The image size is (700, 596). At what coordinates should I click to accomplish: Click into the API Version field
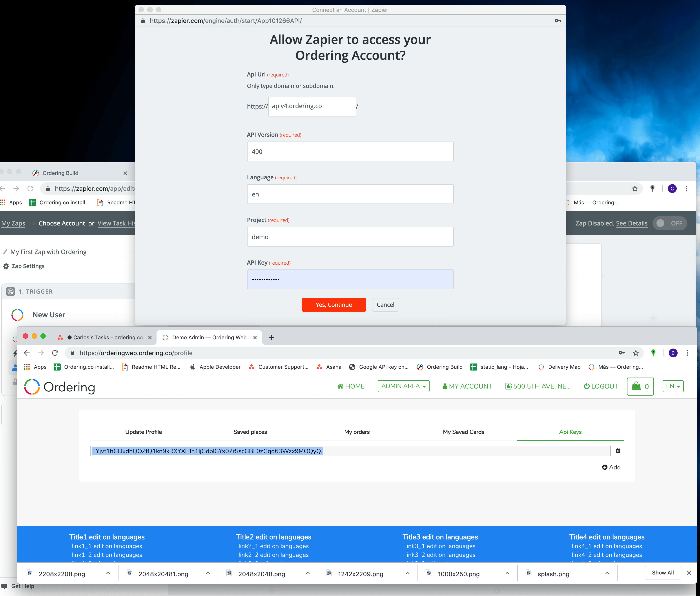click(350, 152)
